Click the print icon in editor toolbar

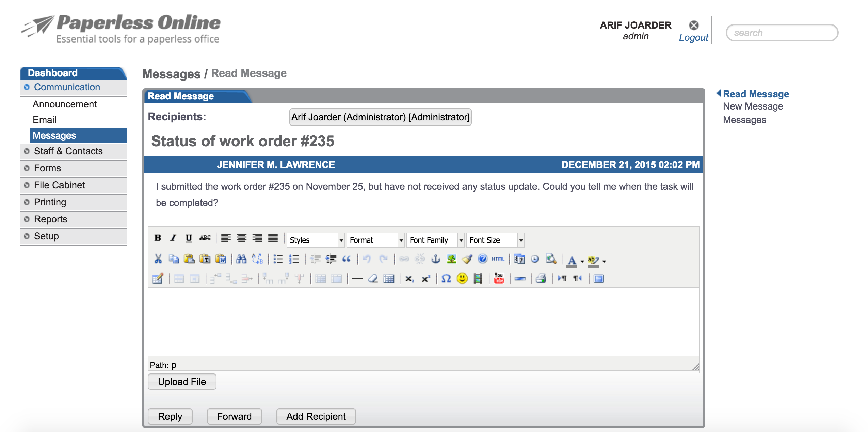click(541, 279)
